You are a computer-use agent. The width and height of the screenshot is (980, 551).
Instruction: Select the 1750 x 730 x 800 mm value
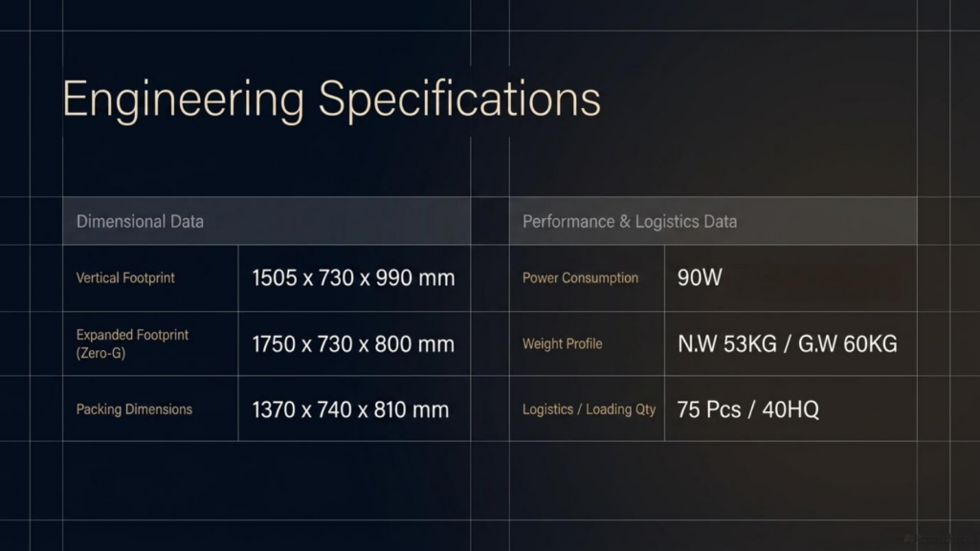(x=353, y=344)
